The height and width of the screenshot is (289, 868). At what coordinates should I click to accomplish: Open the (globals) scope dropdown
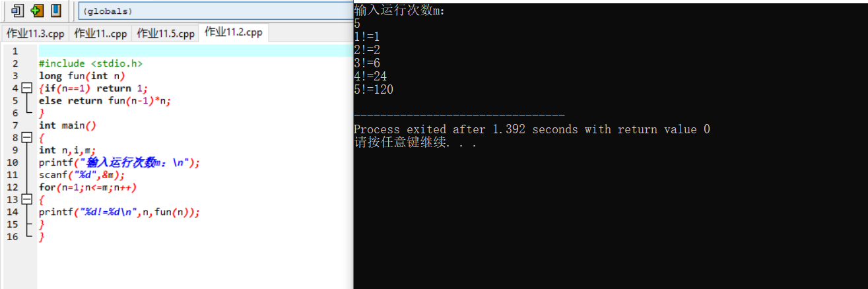click(215, 11)
